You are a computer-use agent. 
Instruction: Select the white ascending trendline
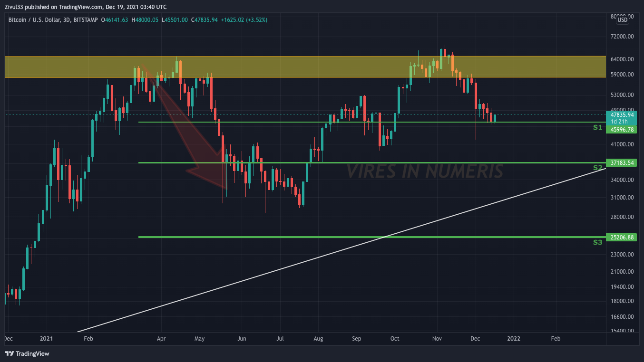(x=341, y=250)
